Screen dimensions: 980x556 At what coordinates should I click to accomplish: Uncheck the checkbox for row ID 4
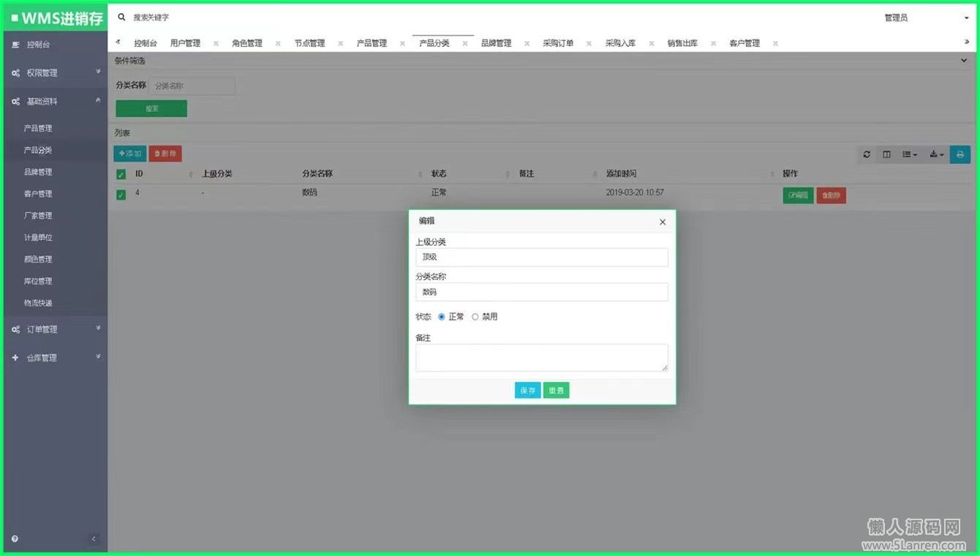tap(121, 195)
